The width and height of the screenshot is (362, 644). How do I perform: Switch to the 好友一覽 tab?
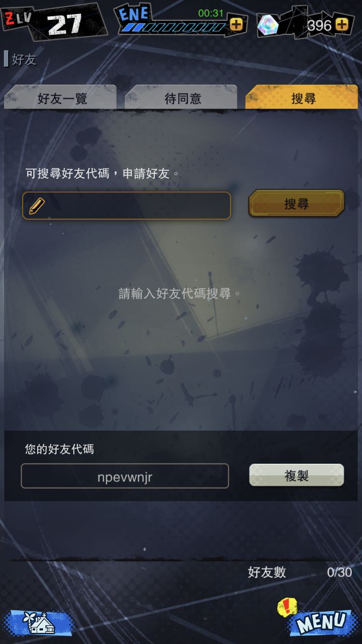(x=61, y=98)
